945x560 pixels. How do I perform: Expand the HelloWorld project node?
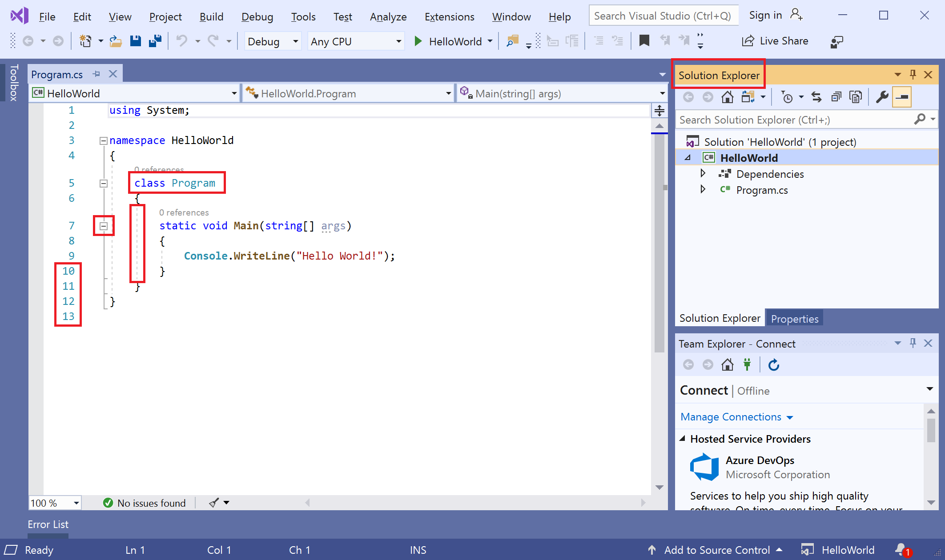pos(689,158)
